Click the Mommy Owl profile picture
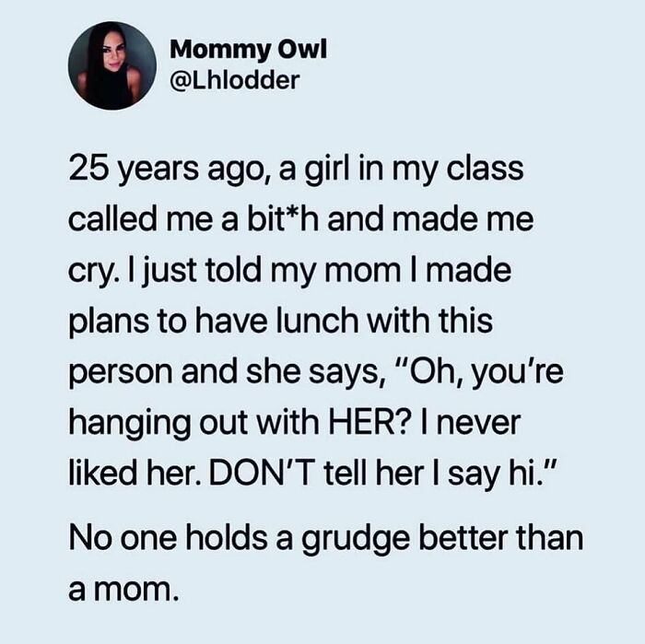The width and height of the screenshot is (645, 644). tap(111, 65)
